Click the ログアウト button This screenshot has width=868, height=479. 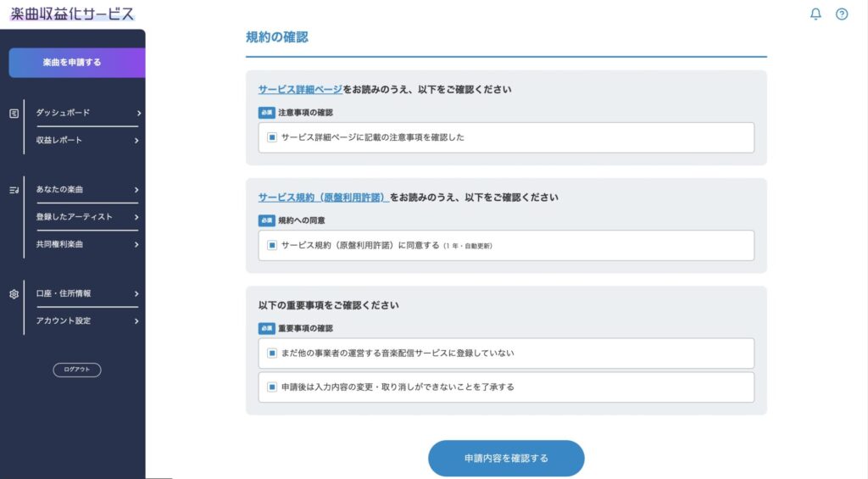[77, 370]
